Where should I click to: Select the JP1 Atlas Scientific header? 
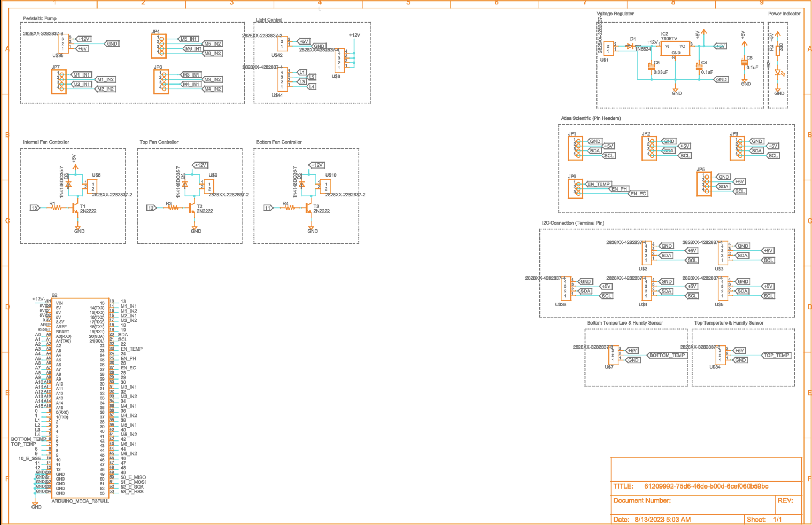tap(575, 148)
